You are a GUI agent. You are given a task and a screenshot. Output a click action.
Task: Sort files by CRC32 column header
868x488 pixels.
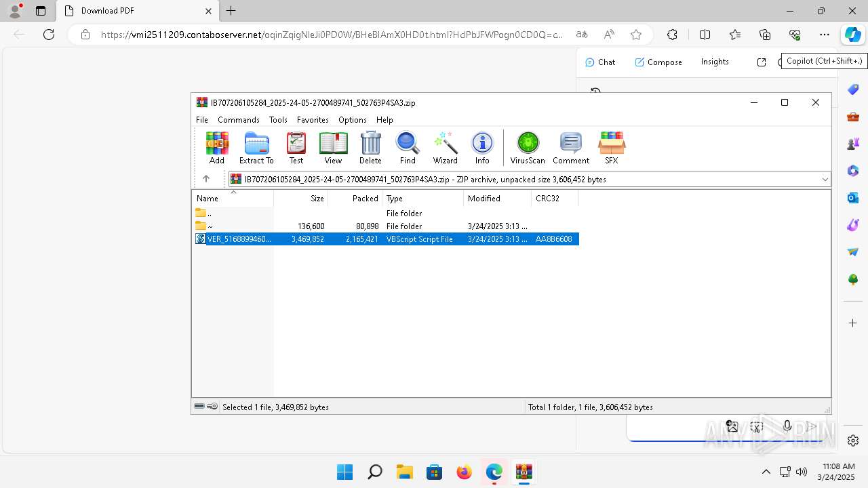click(555, 199)
